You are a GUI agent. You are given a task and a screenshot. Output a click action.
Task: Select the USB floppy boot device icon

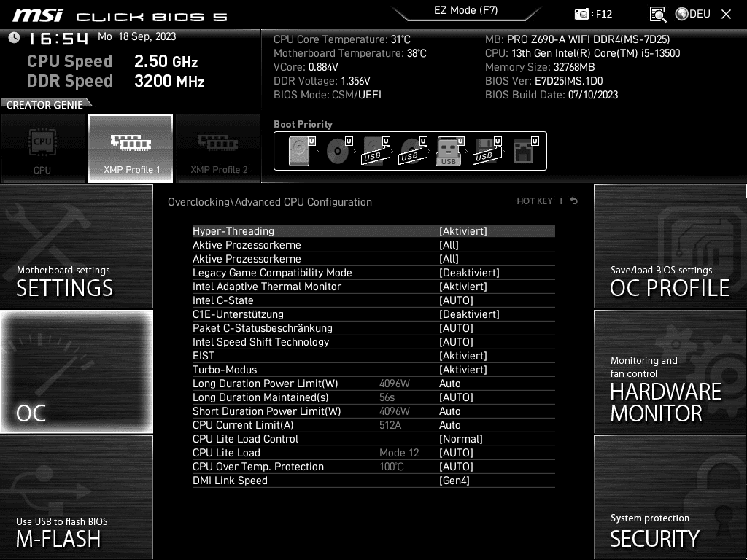tap(487, 151)
